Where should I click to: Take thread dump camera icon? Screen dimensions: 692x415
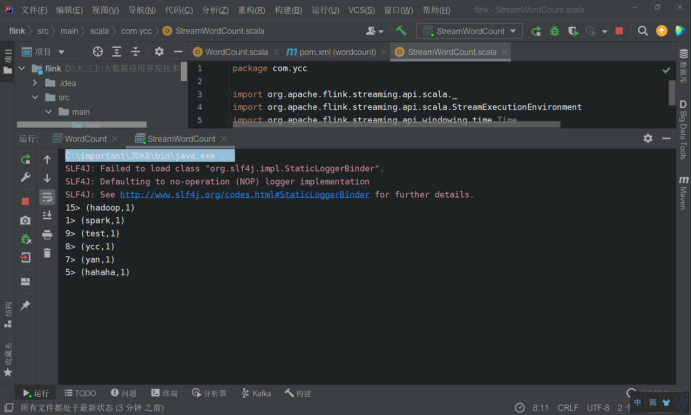[25, 220]
